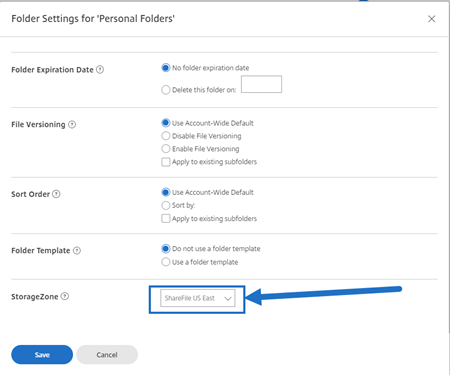Open File Versioning help icon
The image size is (450, 375).
[x=72, y=124]
